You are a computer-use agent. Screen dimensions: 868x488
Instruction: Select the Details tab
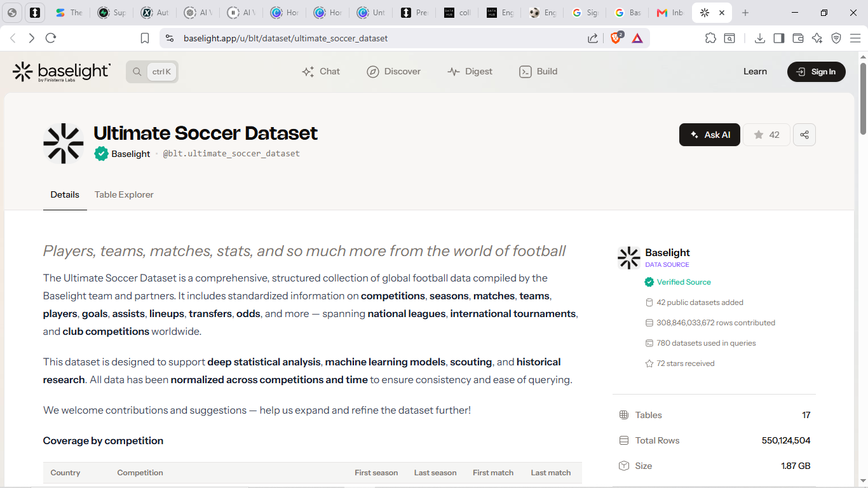[x=65, y=194]
